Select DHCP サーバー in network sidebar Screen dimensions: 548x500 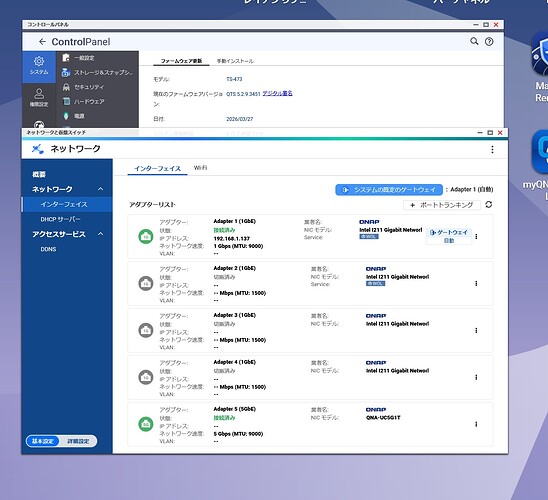click(x=60, y=219)
